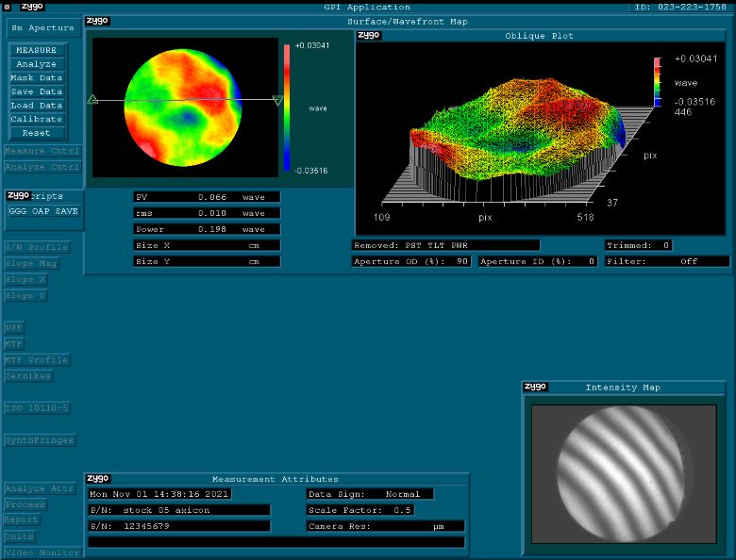This screenshot has width=736, height=560.
Task: Click the zygo logo on Measurement Attributes window
Action: (97, 478)
